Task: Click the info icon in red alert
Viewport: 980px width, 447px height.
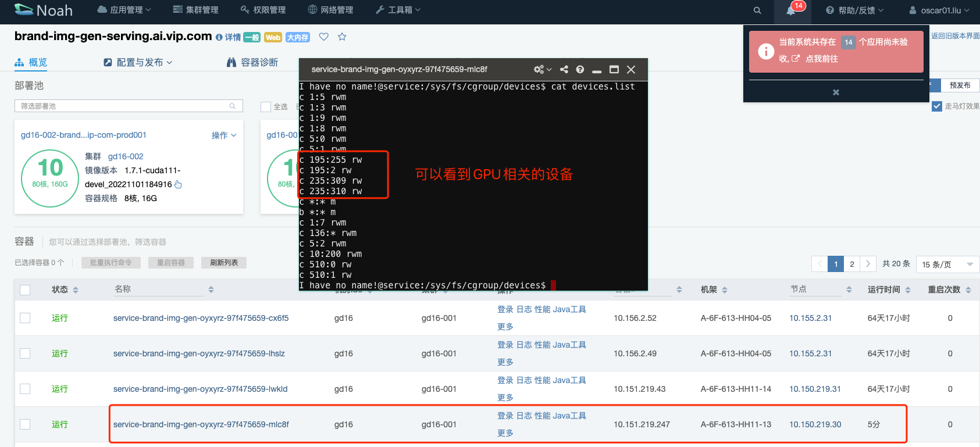Action: click(766, 51)
